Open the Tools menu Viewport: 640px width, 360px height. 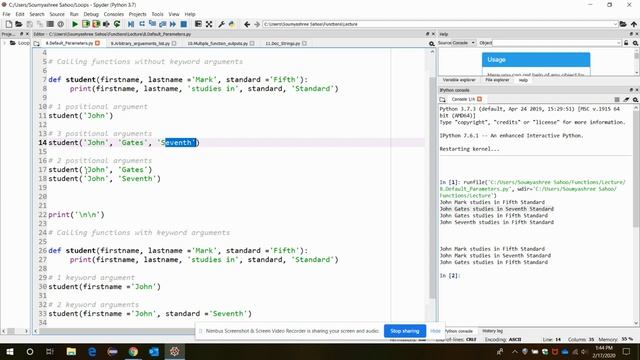157,14
